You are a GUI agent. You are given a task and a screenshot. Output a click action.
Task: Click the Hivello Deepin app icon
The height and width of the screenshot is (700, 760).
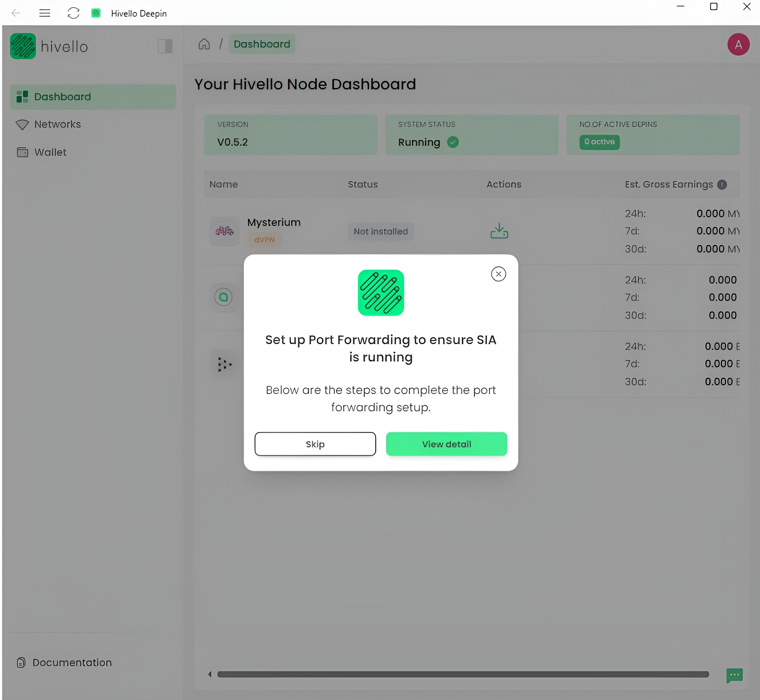tap(96, 13)
